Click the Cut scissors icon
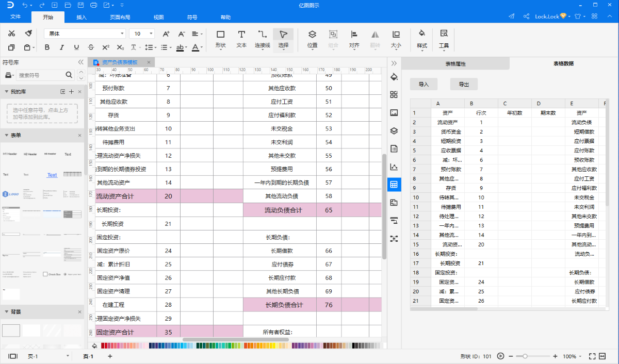Image resolution: width=619 pixels, height=364 pixels. pos(12,34)
